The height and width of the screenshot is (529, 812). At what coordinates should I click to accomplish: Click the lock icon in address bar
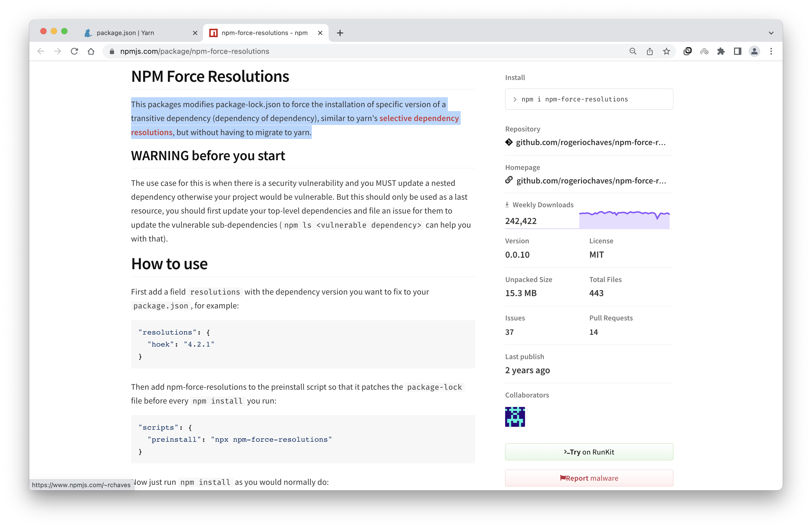click(x=111, y=51)
